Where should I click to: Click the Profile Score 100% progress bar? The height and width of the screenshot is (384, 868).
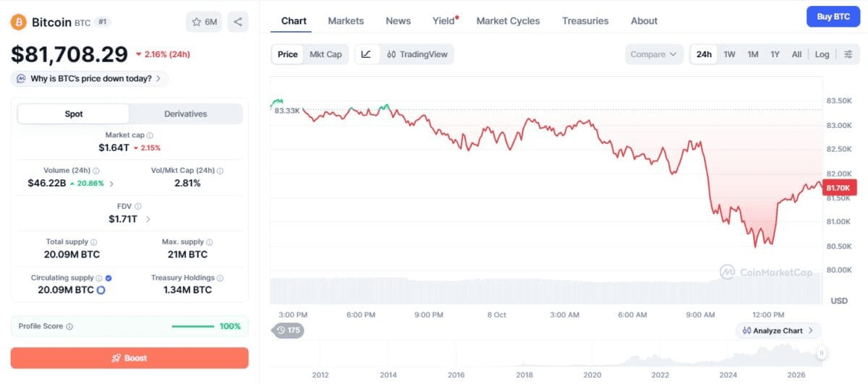(192, 326)
